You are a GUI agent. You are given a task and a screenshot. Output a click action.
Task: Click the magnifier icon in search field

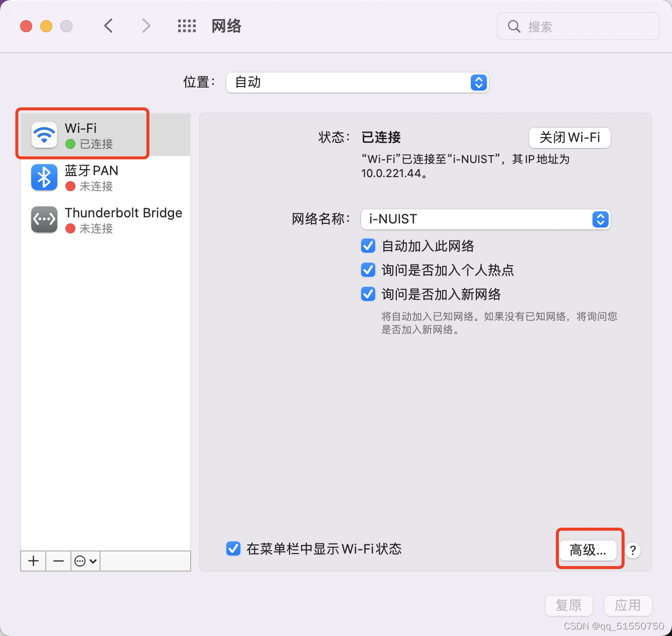[514, 26]
